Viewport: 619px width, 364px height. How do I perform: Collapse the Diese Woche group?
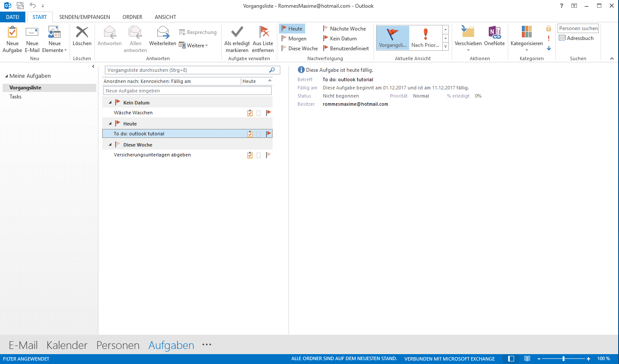click(x=110, y=145)
